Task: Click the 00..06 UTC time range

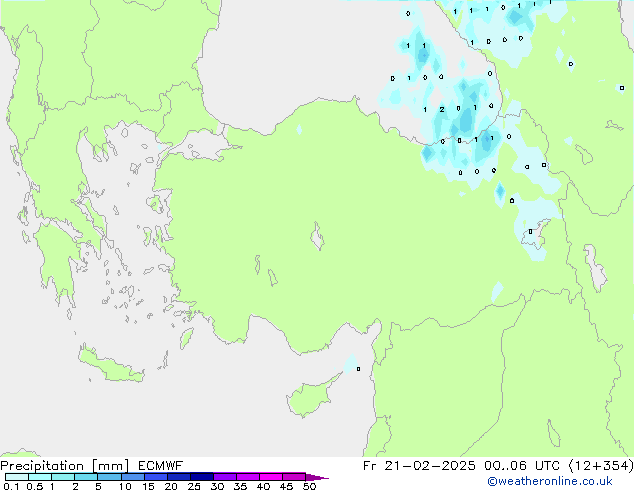Action: tap(522, 466)
